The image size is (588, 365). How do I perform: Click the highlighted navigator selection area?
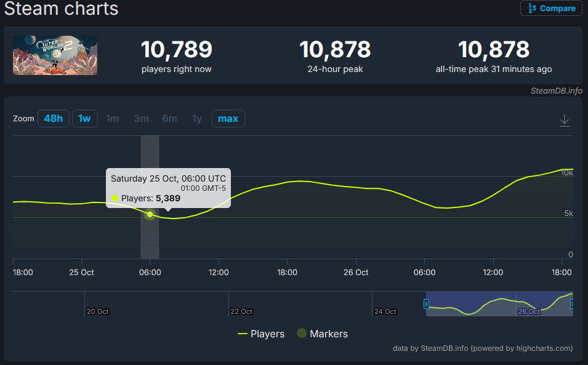tap(499, 304)
